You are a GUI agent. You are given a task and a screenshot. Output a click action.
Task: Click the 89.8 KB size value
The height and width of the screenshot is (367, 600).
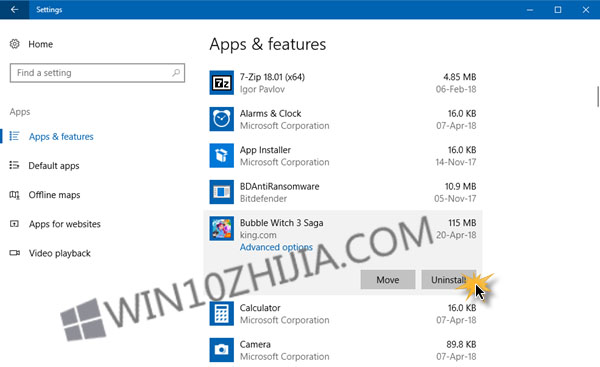click(461, 344)
